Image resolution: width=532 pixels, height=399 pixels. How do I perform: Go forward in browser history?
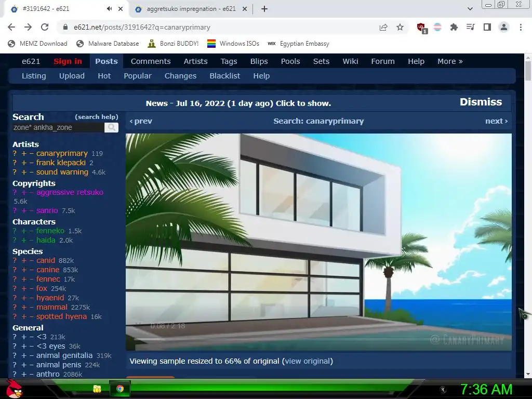(x=28, y=27)
